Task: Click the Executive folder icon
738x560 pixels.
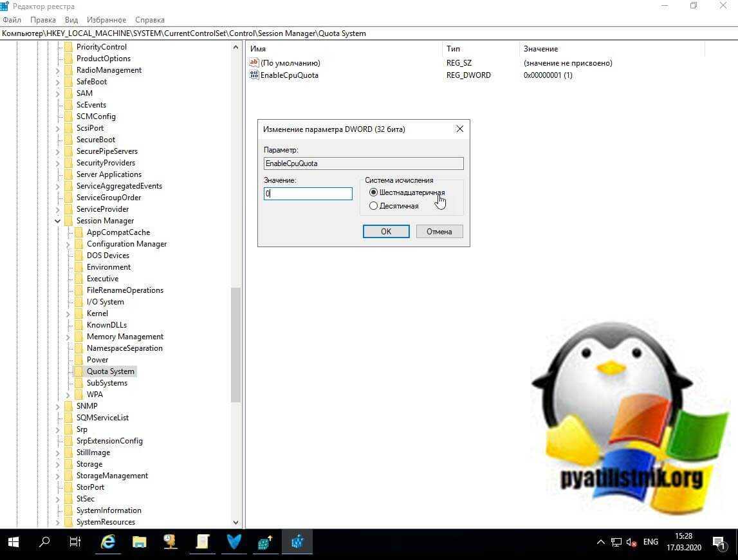Action: 78,278
